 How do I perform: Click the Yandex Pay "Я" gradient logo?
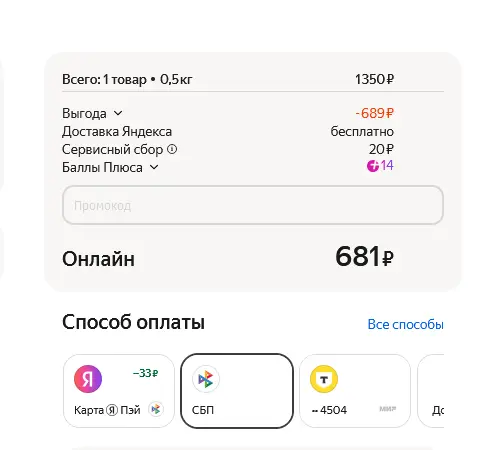[88, 379]
